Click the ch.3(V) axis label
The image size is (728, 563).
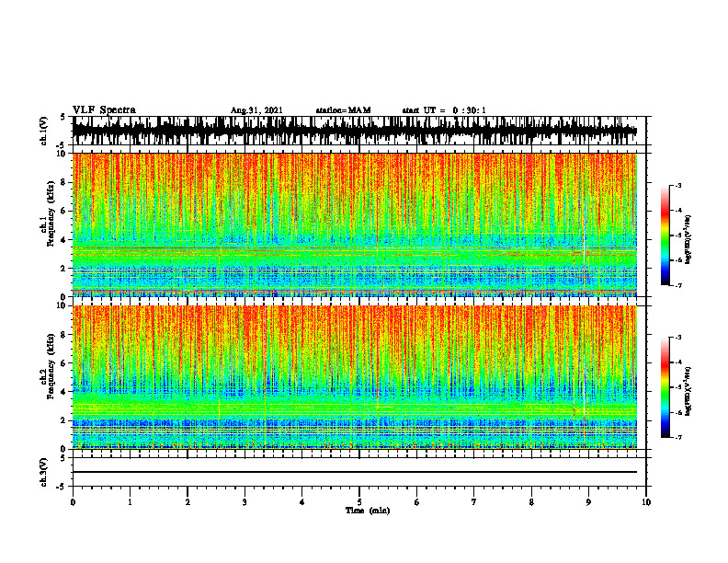(44, 472)
